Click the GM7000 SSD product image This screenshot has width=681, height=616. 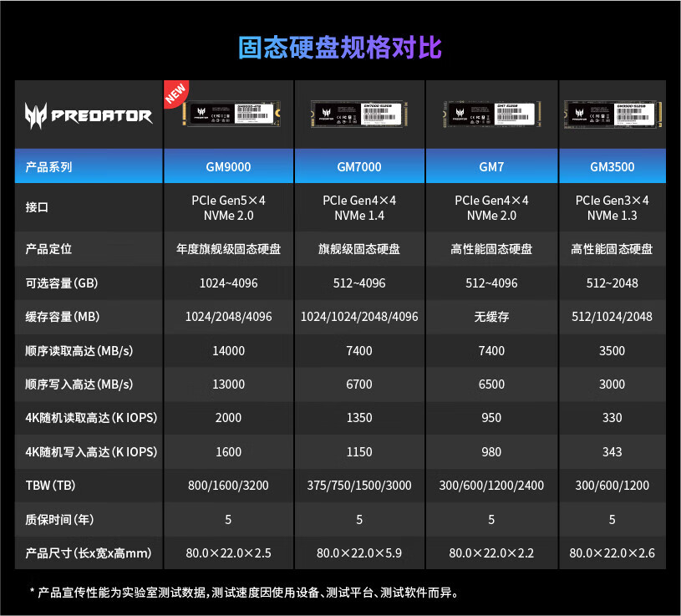click(x=359, y=113)
